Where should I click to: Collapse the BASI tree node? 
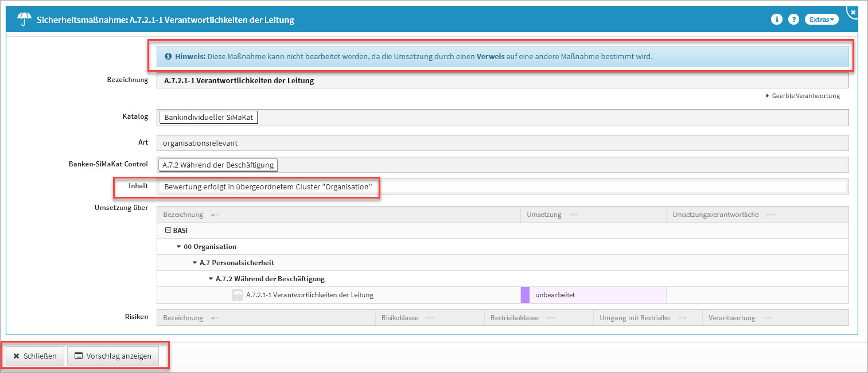pyautogui.click(x=168, y=230)
